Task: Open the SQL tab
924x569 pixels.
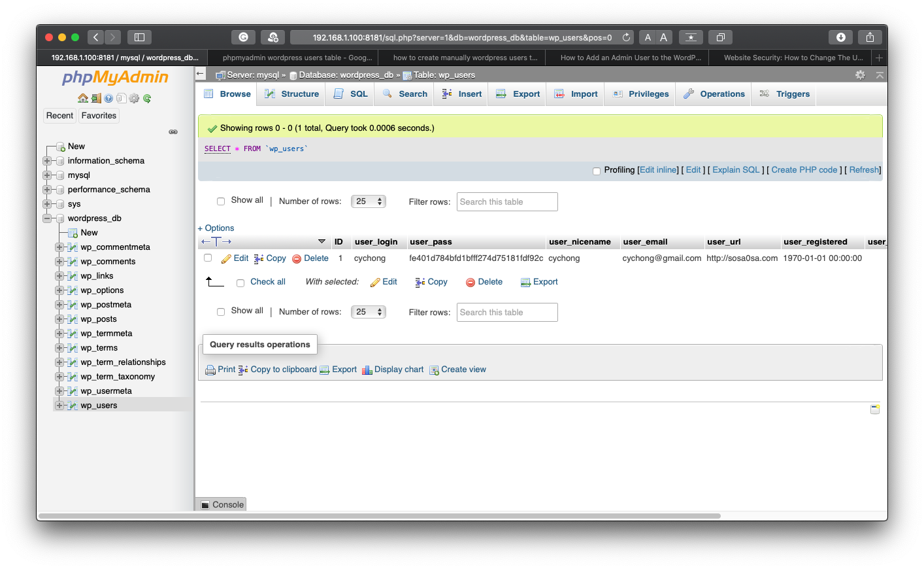Action: click(350, 94)
